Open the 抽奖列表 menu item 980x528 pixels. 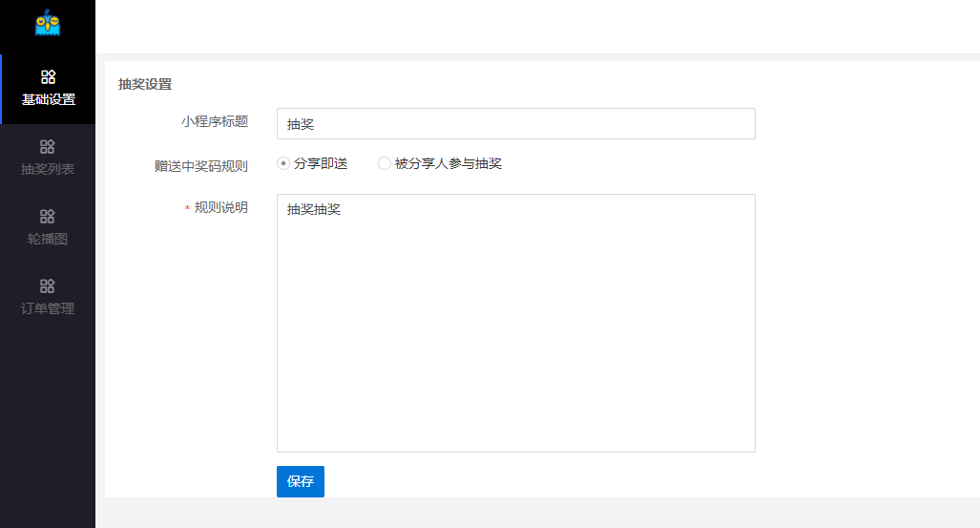tap(48, 158)
